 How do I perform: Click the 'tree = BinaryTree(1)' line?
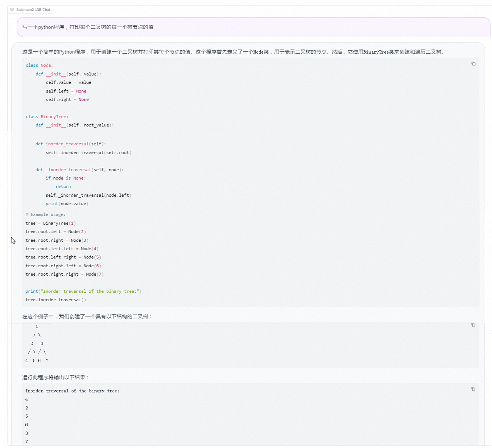51,223
